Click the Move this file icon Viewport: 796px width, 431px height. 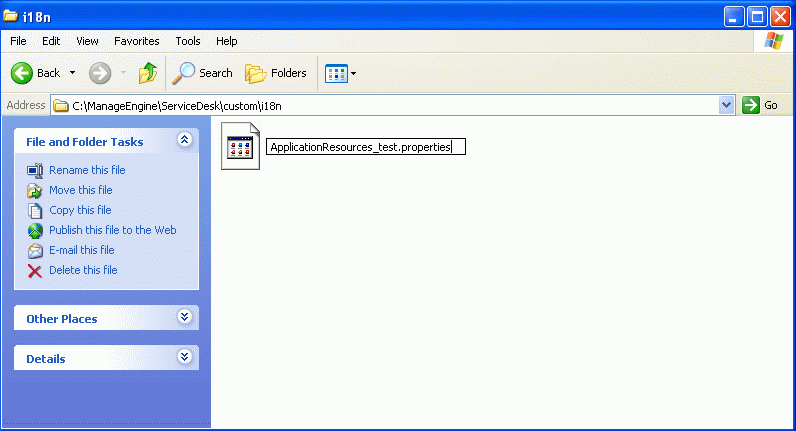pyautogui.click(x=35, y=191)
